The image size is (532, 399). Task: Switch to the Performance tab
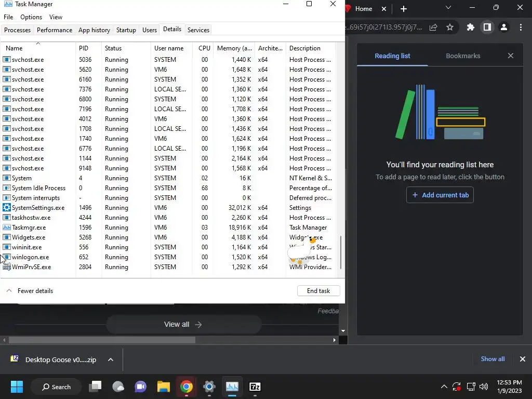click(55, 30)
